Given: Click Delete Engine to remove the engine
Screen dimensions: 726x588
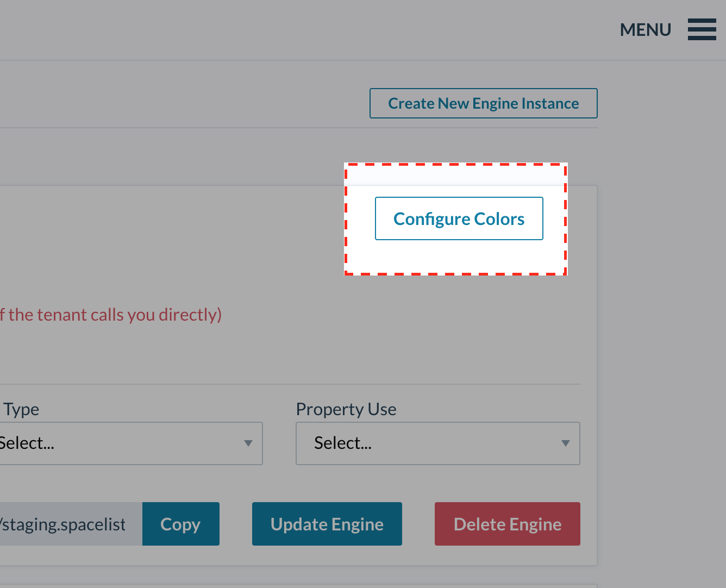Looking at the screenshot, I should point(507,524).
